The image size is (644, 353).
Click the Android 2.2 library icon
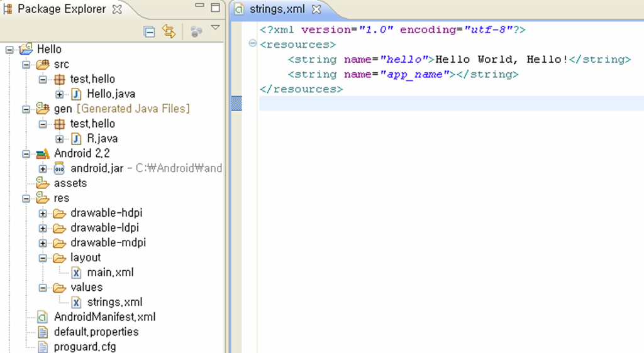pos(43,154)
